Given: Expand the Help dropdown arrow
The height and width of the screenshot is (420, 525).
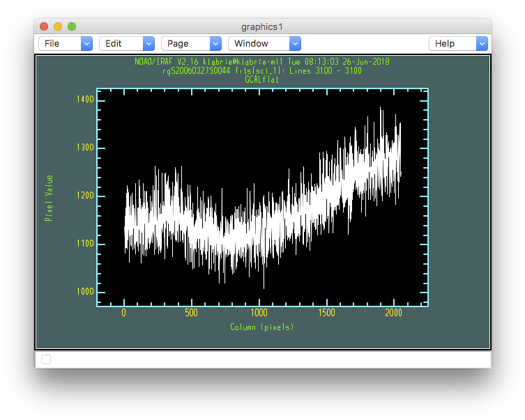Looking at the screenshot, I should pos(482,43).
